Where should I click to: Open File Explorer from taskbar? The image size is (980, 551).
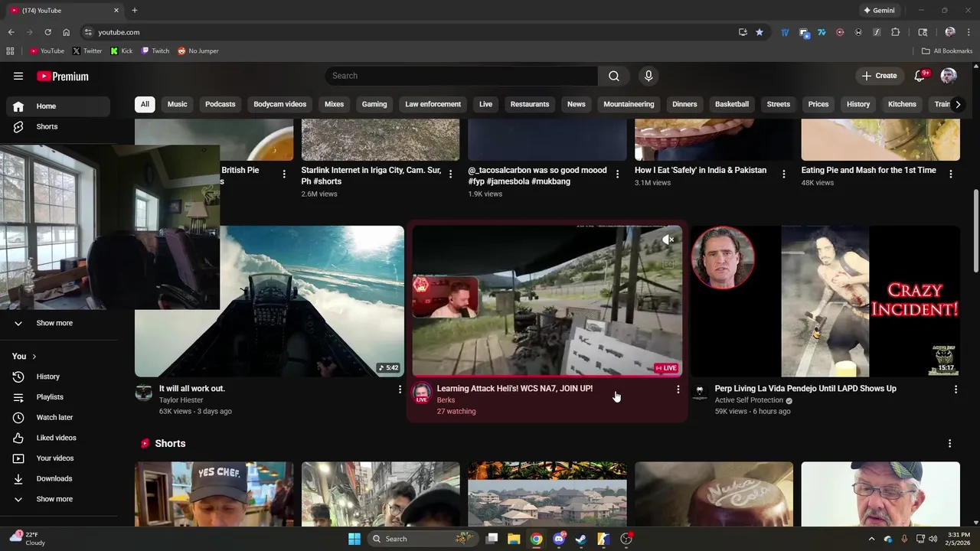point(514,539)
